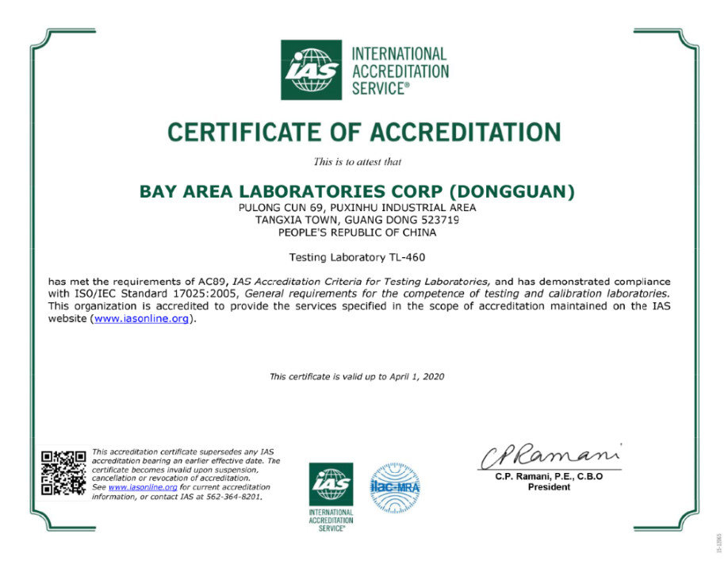Select the Bay Area Laboratories Corp company name

tap(357, 191)
